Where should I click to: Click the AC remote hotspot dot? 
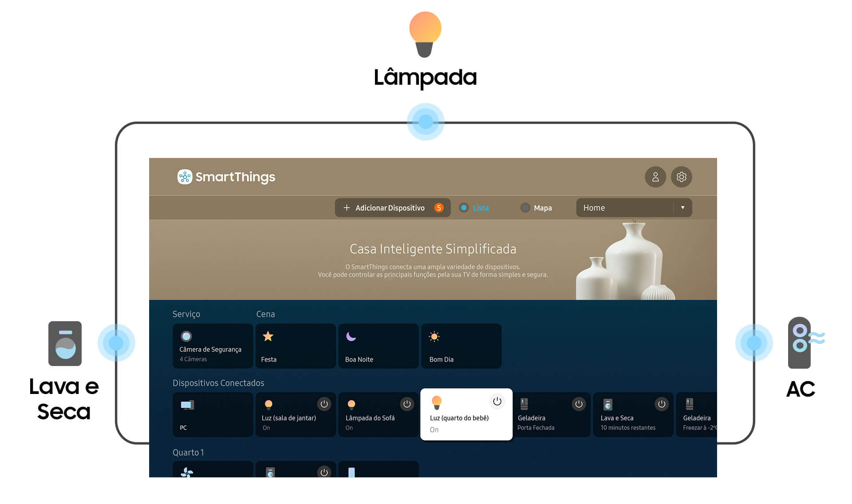(x=754, y=343)
